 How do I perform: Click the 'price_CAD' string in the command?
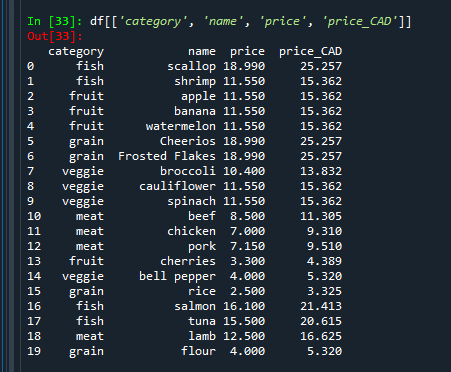pos(360,22)
